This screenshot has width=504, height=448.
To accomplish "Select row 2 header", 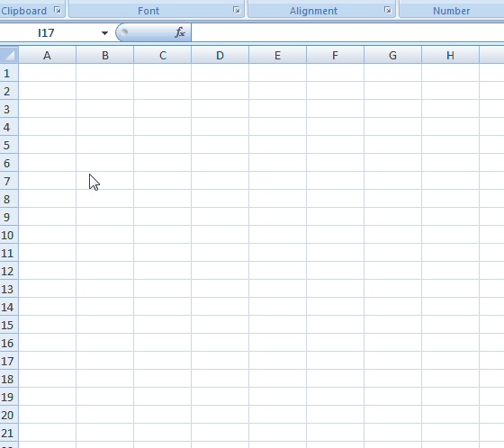I will (x=9, y=91).
